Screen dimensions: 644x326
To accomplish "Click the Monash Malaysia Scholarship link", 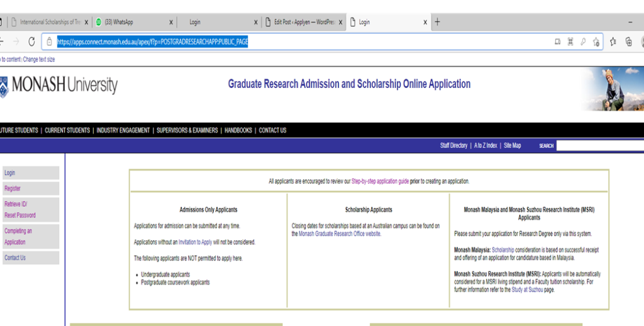I will pyautogui.click(x=502, y=250).
